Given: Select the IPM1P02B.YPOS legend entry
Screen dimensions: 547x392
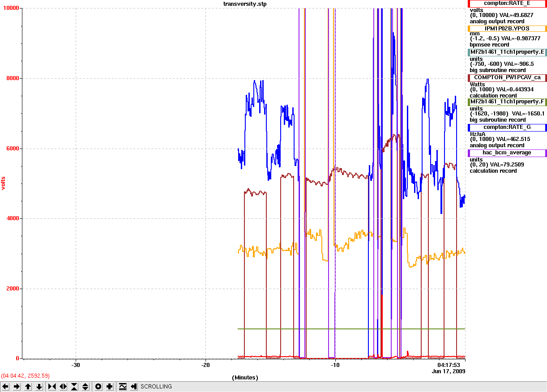Looking at the screenshot, I should pos(507,28).
